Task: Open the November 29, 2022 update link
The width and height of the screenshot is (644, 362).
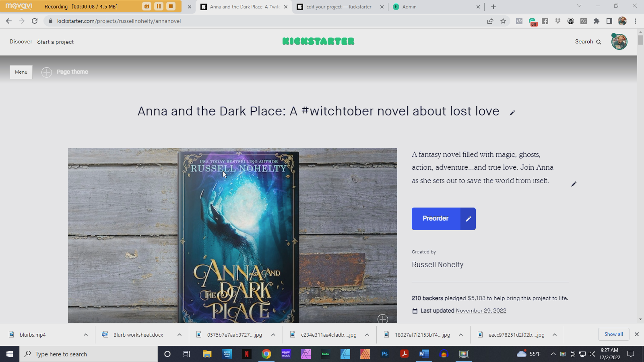Action: pos(481,311)
